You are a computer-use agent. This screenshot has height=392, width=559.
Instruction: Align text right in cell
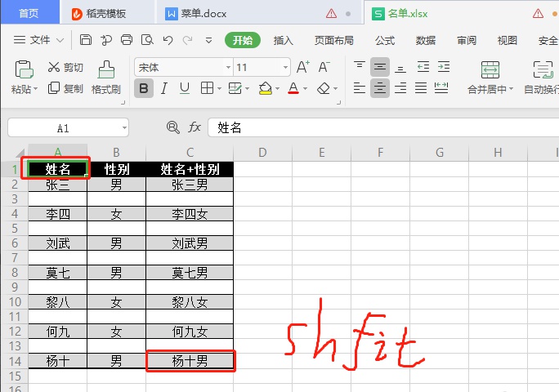[x=400, y=87]
